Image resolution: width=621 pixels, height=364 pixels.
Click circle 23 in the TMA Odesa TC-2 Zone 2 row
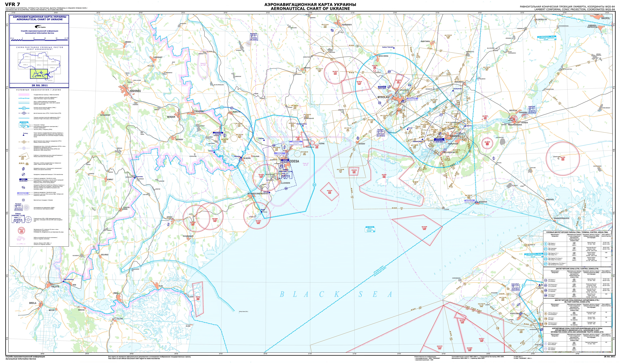coord(546,259)
